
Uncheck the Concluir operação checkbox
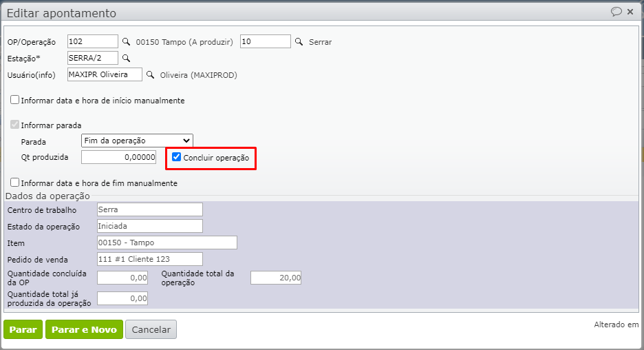[177, 158]
